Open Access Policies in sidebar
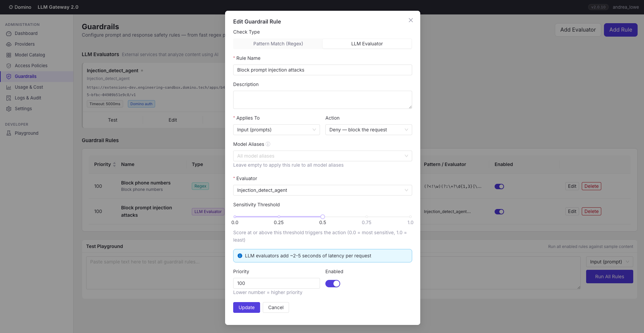Image resolution: width=644 pixels, height=333 pixels. tap(37, 66)
